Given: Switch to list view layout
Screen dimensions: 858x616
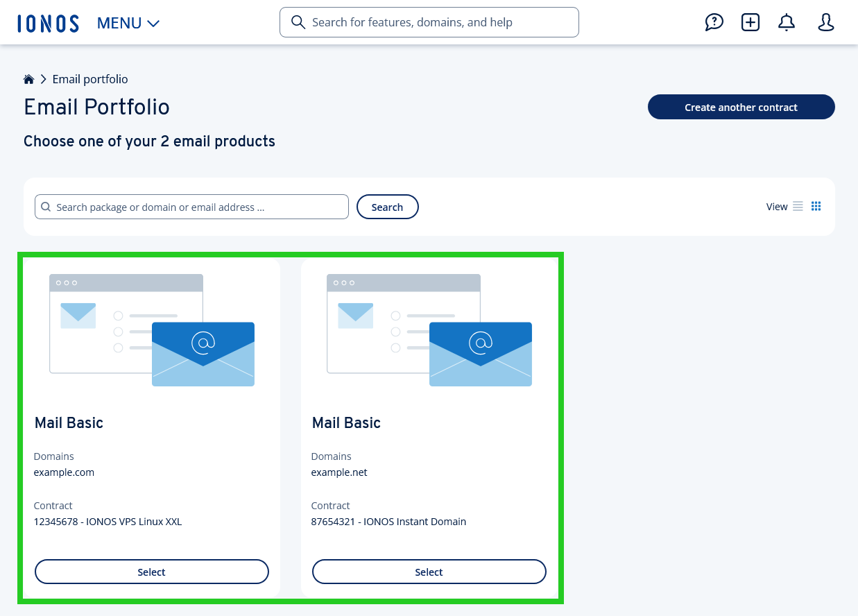Looking at the screenshot, I should 798,206.
